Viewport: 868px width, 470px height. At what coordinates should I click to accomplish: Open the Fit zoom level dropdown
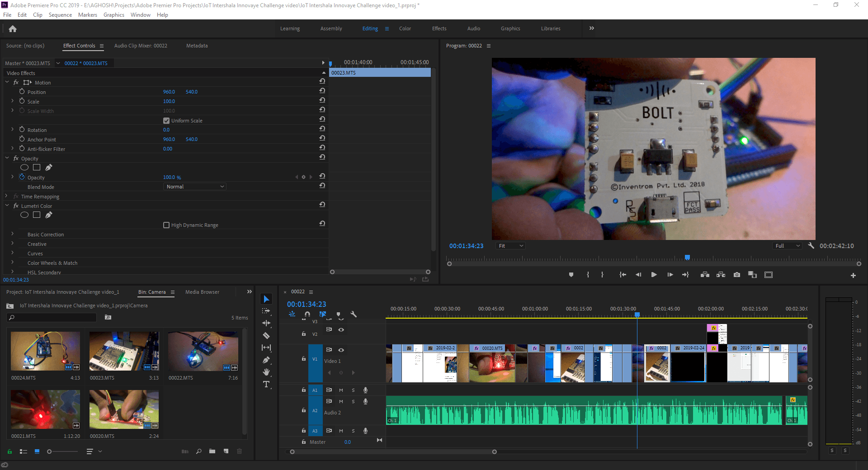510,245
